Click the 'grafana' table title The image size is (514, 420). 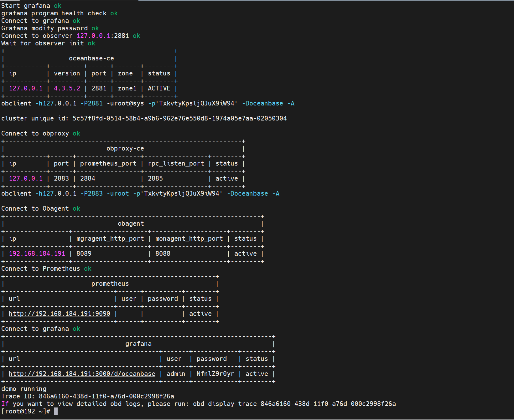tap(138, 344)
